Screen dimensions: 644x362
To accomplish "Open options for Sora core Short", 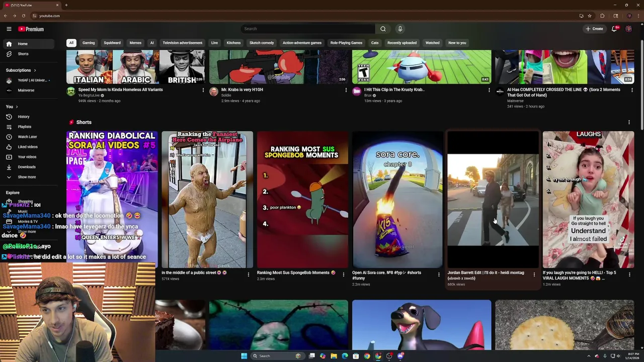I will coord(439,275).
